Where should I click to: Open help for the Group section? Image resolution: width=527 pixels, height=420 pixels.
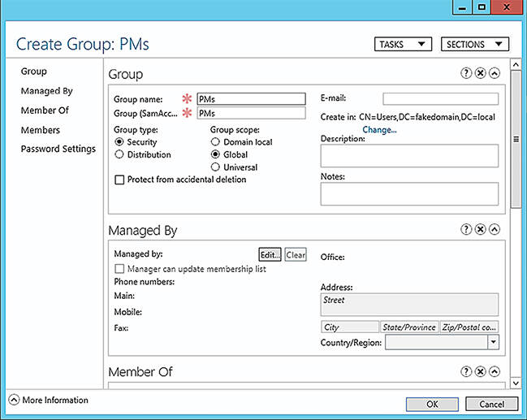[466, 73]
